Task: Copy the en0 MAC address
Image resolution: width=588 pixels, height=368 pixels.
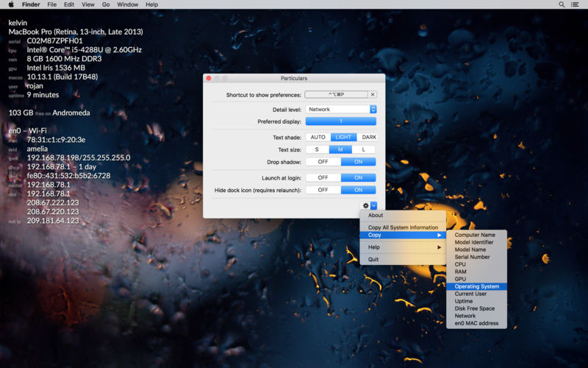Action: (476, 323)
